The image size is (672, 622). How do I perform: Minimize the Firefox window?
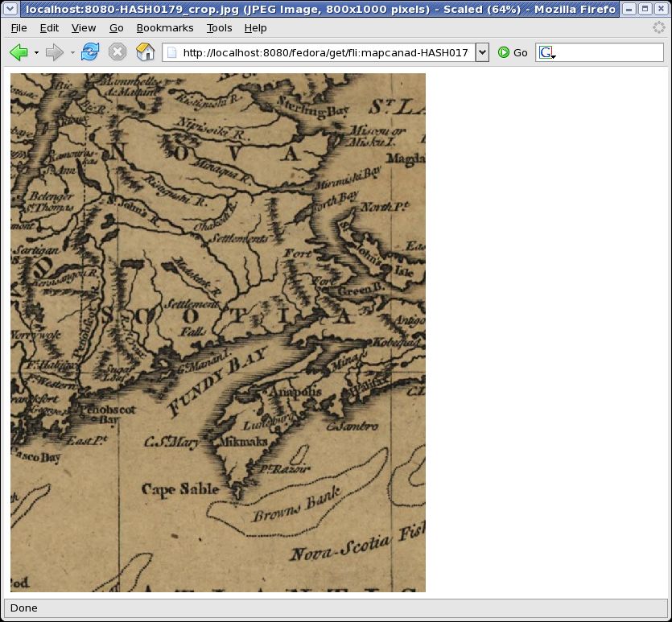[x=629, y=9]
